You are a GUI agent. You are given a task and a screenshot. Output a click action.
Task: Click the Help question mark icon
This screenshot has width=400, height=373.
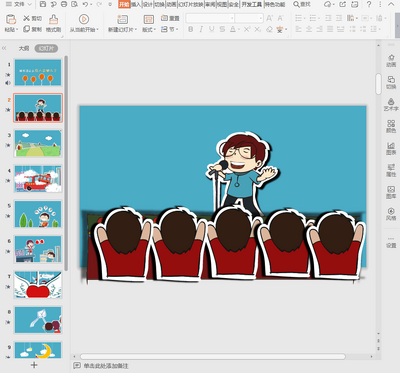369,4
